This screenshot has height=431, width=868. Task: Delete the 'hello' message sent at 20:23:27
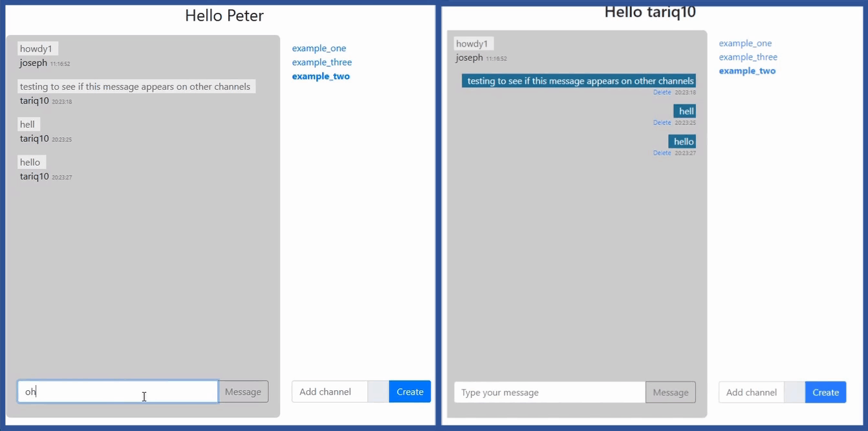point(662,153)
